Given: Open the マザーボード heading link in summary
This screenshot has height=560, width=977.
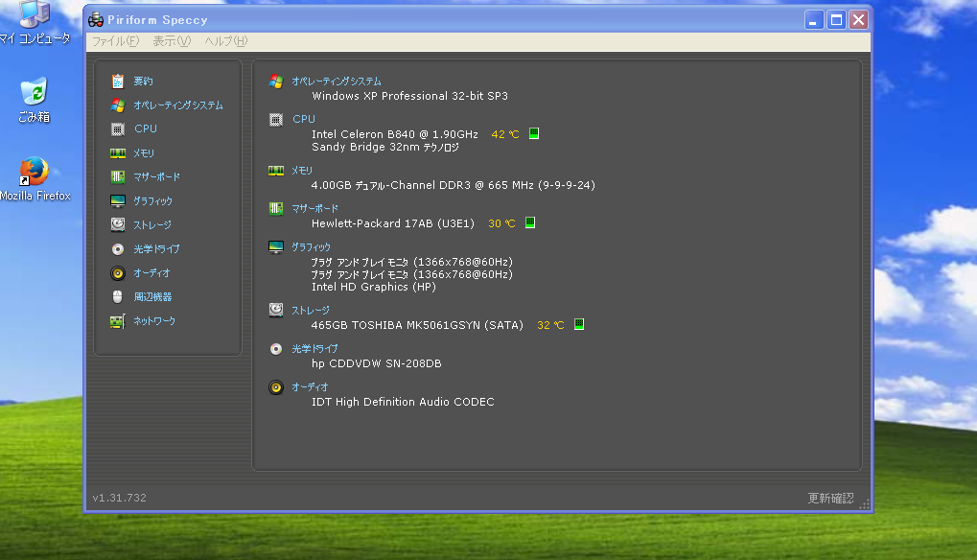Looking at the screenshot, I should tap(315, 209).
